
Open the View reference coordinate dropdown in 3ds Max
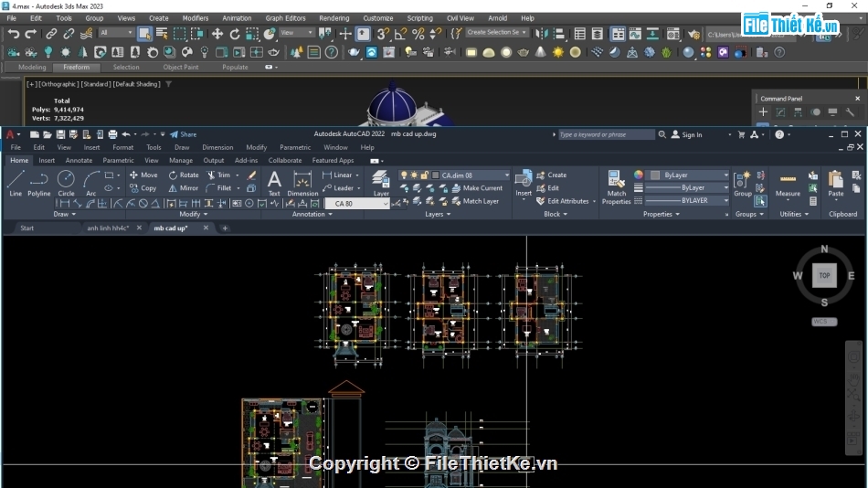click(x=297, y=33)
